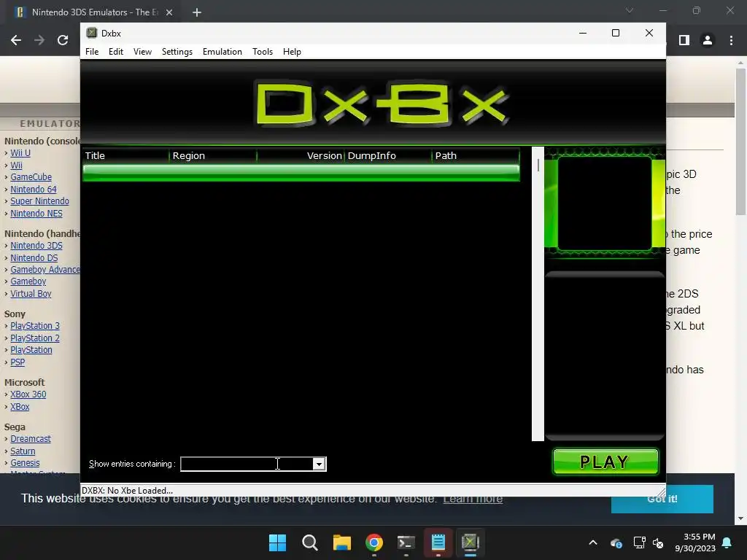The image size is (747, 560).
Task: Open the XBox 360 link
Action: tap(28, 394)
